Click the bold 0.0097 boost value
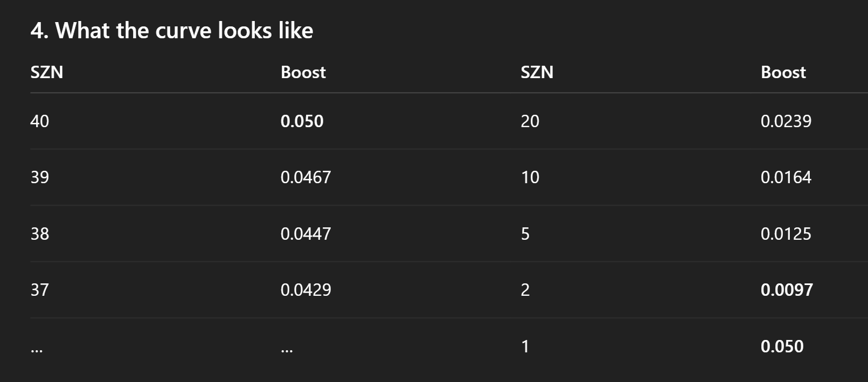Viewport: 868px width, 382px height. [787, 290]
